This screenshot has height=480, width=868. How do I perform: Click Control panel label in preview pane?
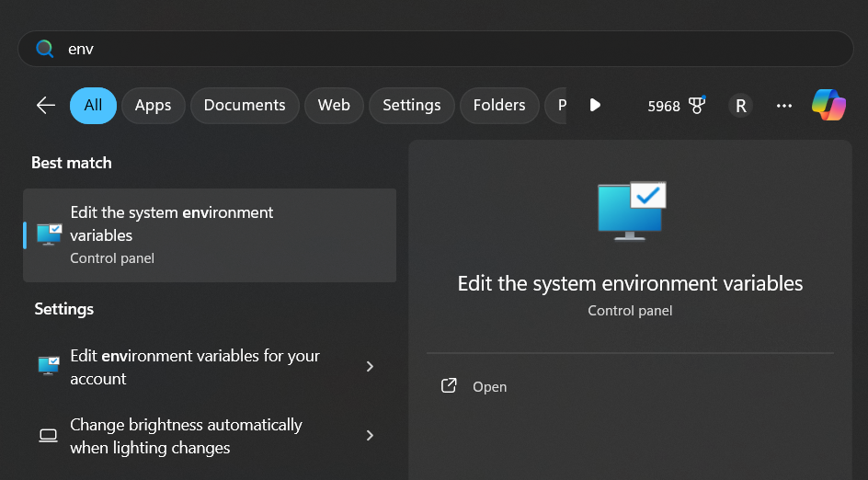click(630, 311)
